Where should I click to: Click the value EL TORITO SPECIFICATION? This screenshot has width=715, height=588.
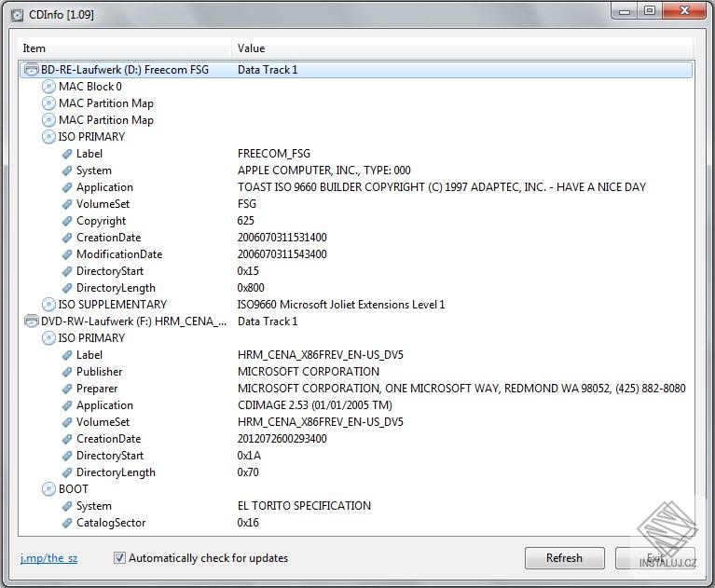click(x=304, y=506)
